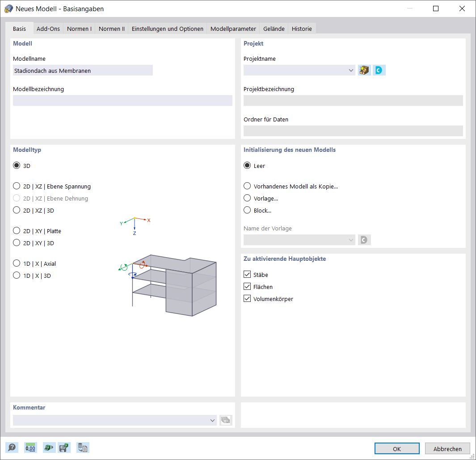Image resolution: width=476 pixels, height=460 pixels.
Task: Click the Projektbezeichnung field
Action: click(x=353, y=100)
